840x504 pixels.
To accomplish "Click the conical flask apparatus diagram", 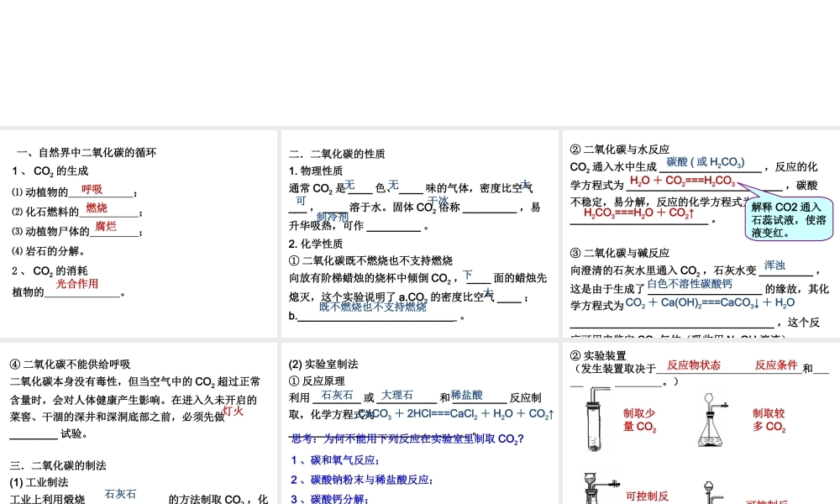I will pyautogui.click(x=712, y=420).
